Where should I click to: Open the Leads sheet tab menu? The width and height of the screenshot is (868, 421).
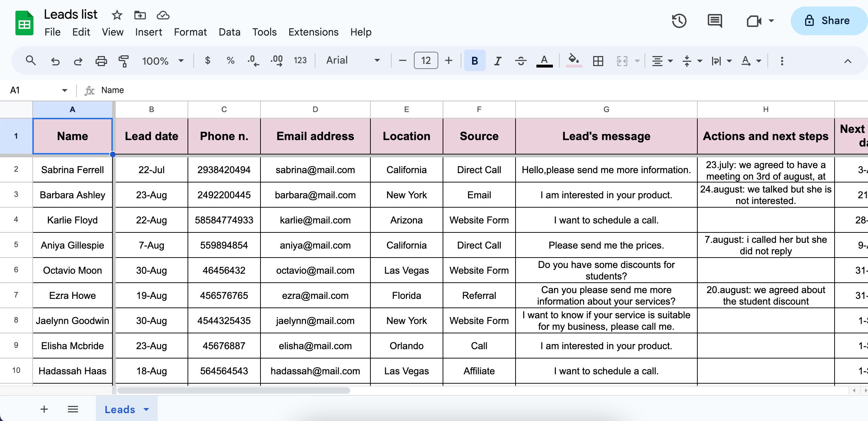pyautogui.click(x=146, y=409)
